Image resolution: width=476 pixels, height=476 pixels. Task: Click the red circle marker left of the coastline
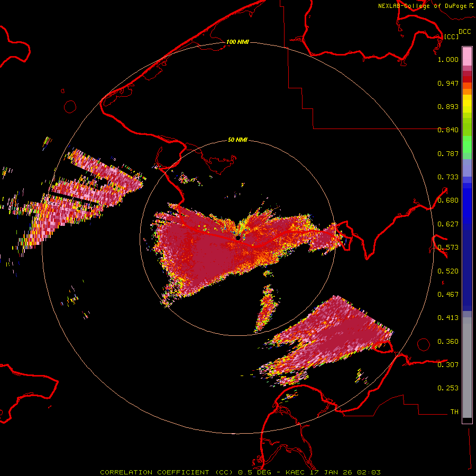(70, 107)
